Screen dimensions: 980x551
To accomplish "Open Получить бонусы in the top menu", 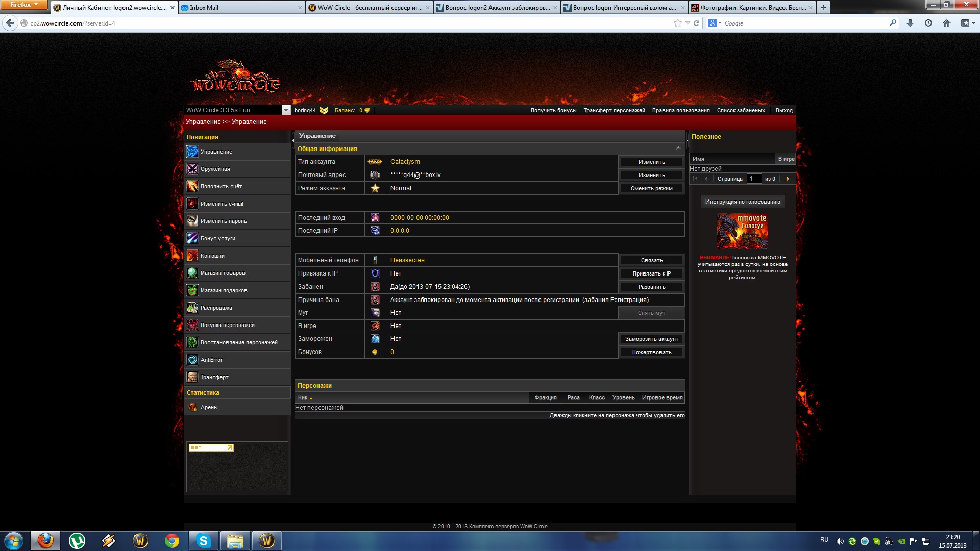I will click(553, 110).
